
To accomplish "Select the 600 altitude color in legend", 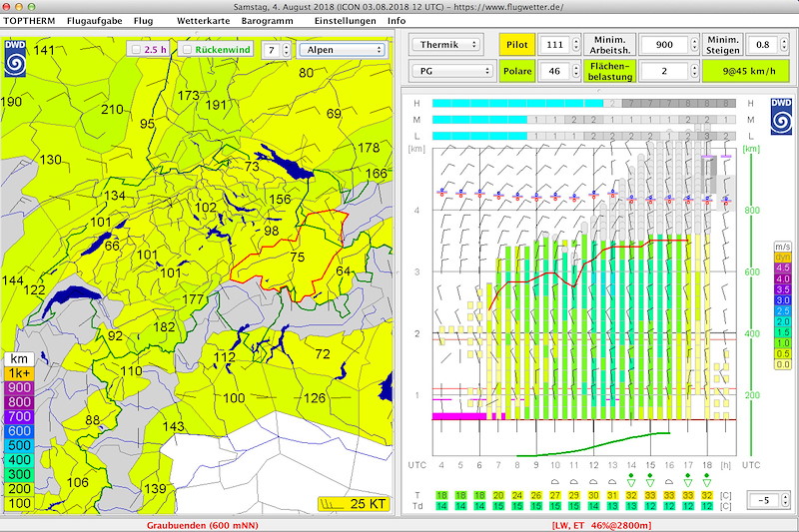I will point(18,430).
